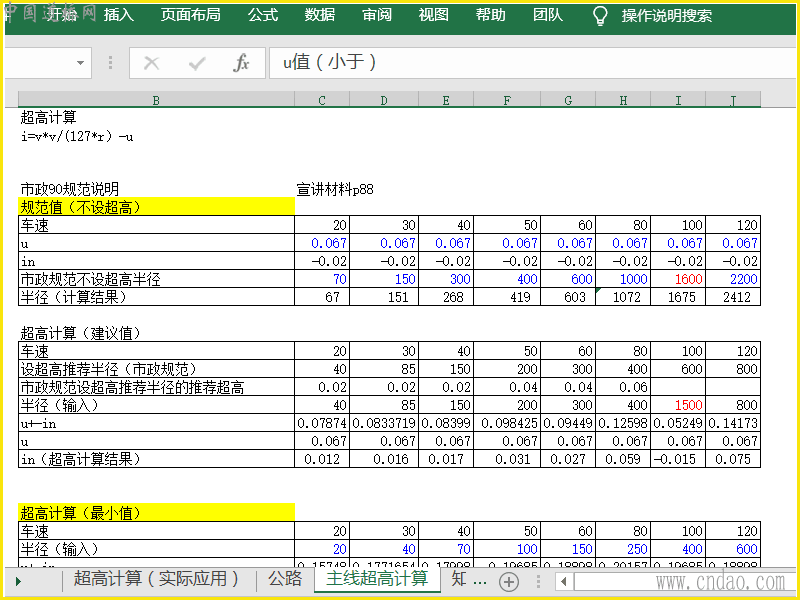
Task: Select the cell 设超高推荐半径（市政规范）
Action: (156, 369)
